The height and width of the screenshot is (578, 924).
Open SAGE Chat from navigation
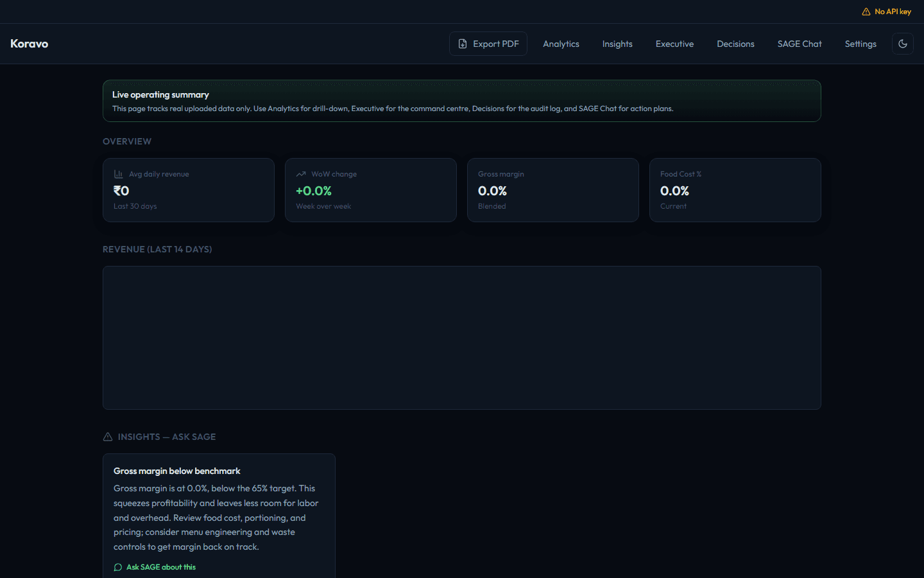tap(800, 44)
